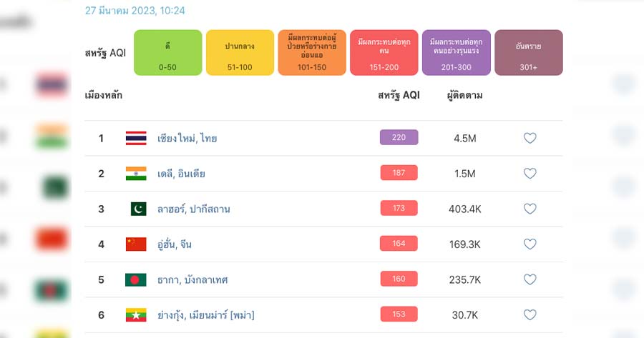Toggle the heart for Lahore, Pakistan

(530, 209)
